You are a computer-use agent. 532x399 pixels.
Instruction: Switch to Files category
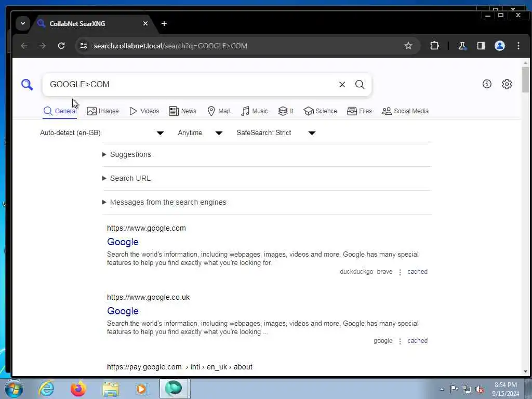pos(360,111)
